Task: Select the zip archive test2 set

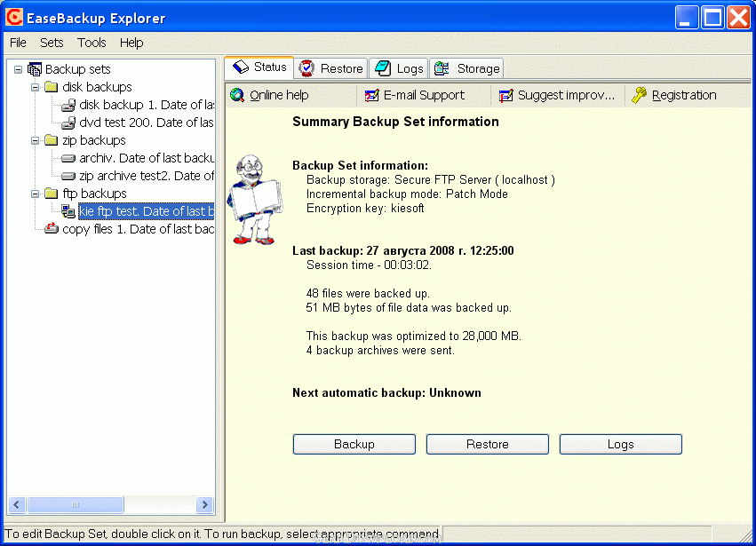Action: pos(147,176)
